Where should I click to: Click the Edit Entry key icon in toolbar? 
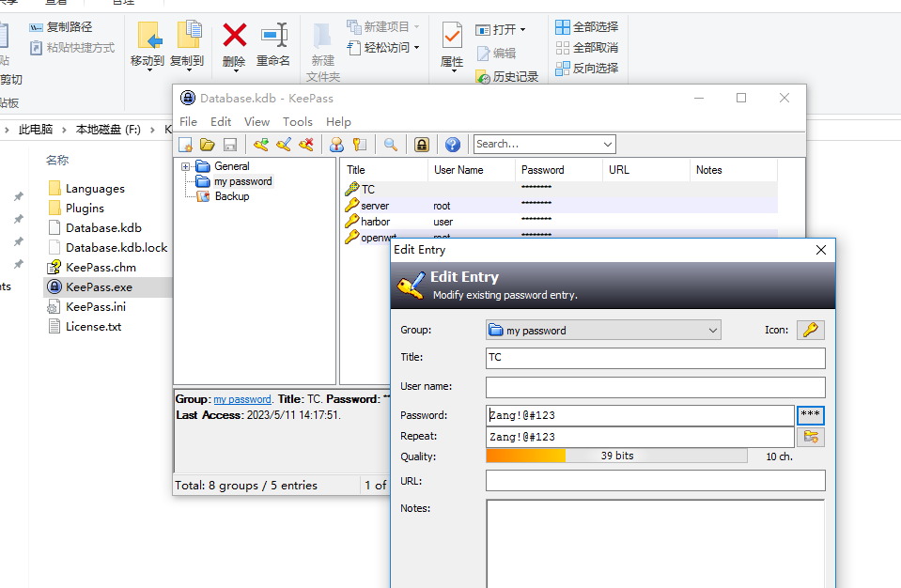[284, 144]
